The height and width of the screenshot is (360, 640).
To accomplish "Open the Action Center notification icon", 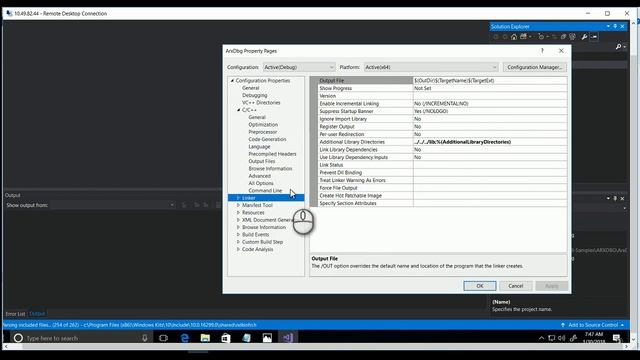I will (616, 338).
